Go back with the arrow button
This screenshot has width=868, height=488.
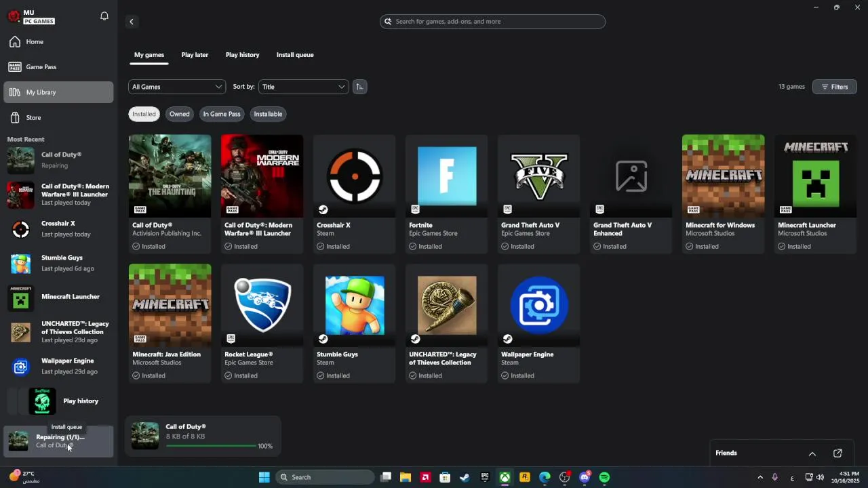pyautogui.click(x=132, y=22)
